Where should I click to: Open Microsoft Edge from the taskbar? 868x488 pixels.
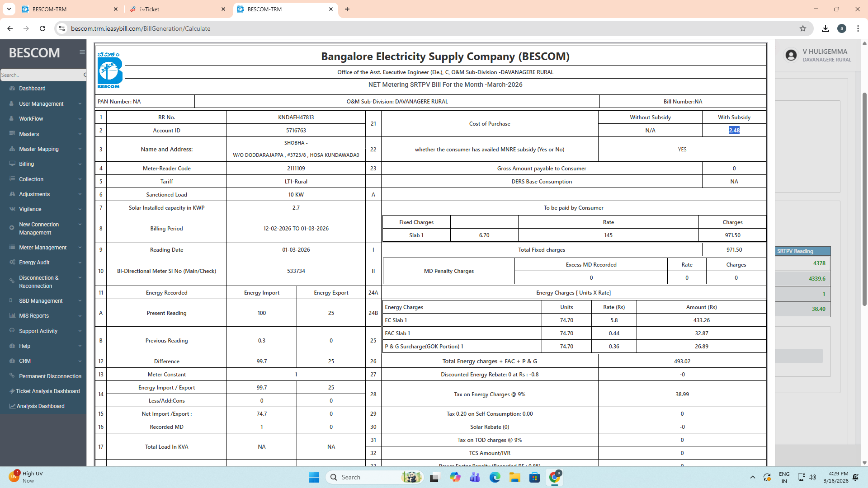click(x=495, y=477)
